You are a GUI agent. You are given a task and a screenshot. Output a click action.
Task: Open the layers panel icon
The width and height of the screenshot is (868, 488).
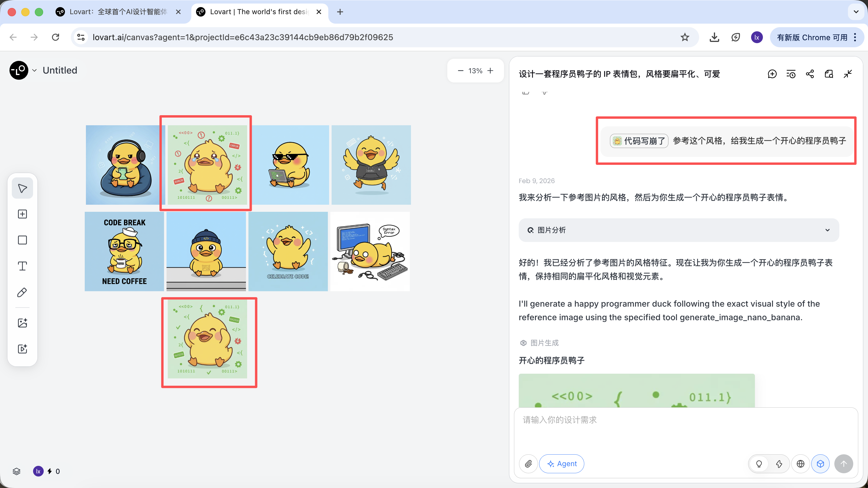pos(17,471)
